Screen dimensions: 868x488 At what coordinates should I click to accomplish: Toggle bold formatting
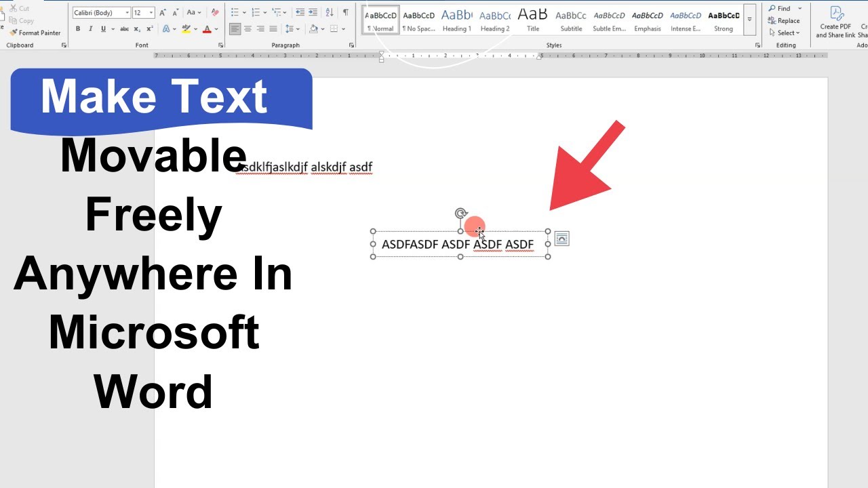[78, 28]
